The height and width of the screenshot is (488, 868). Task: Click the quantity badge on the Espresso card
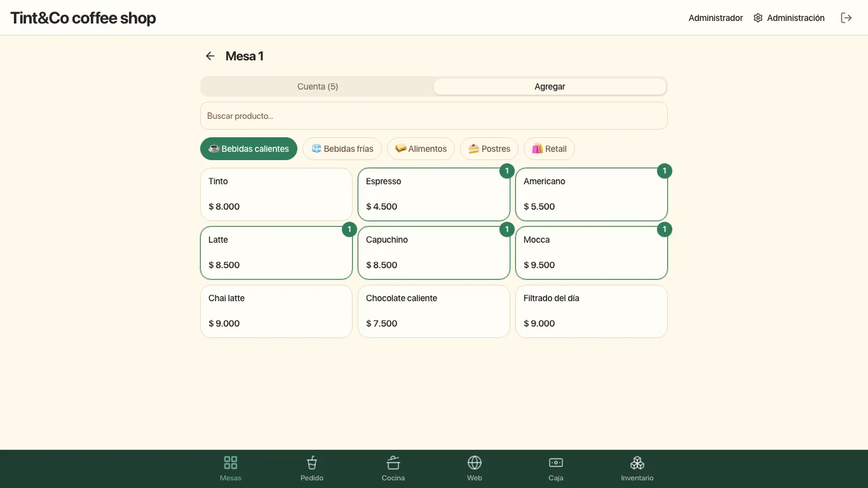506,171
